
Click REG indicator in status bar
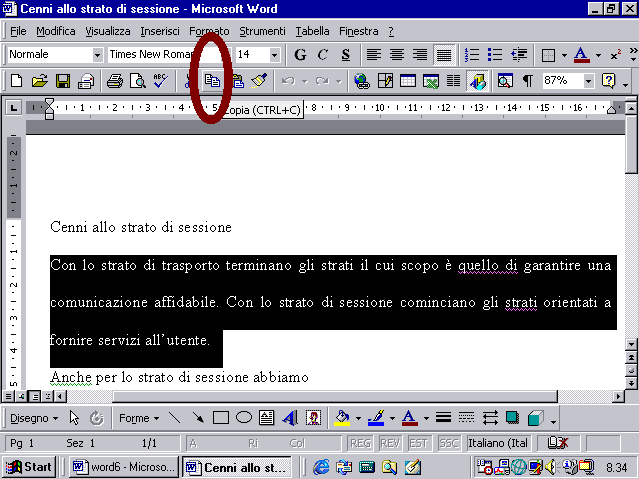[x=361, y=443]
